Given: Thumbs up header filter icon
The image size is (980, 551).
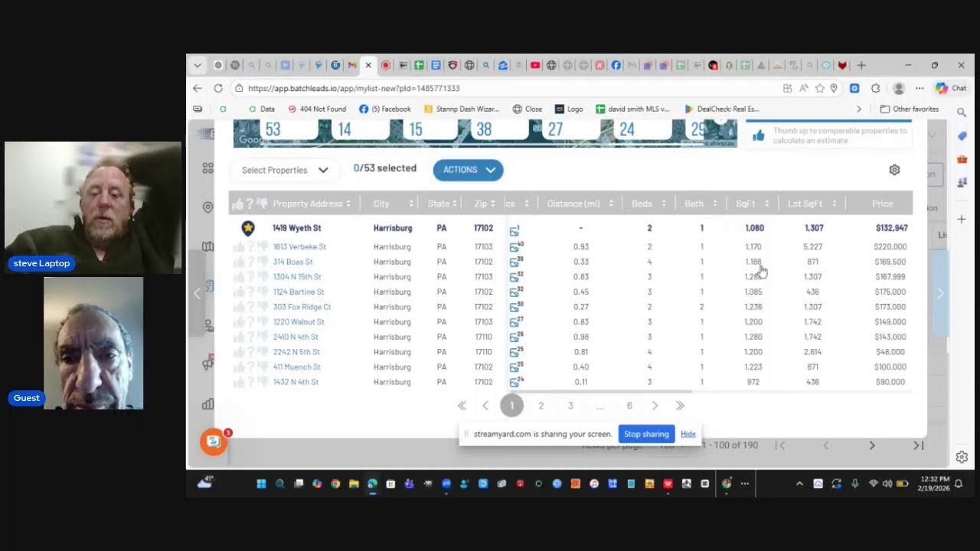Looking at the screenshot, I should pos(238,204).
